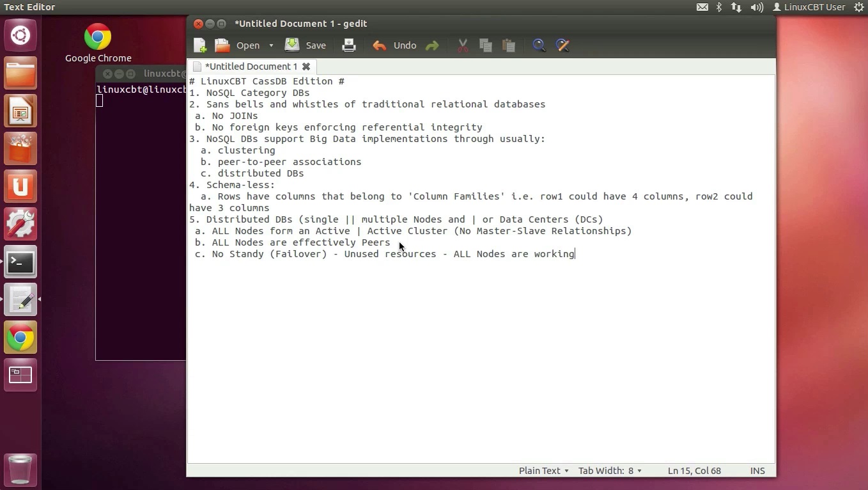Copy selection using copy icon
This screenshot has width=868, height=490.
tap(486, 45)
